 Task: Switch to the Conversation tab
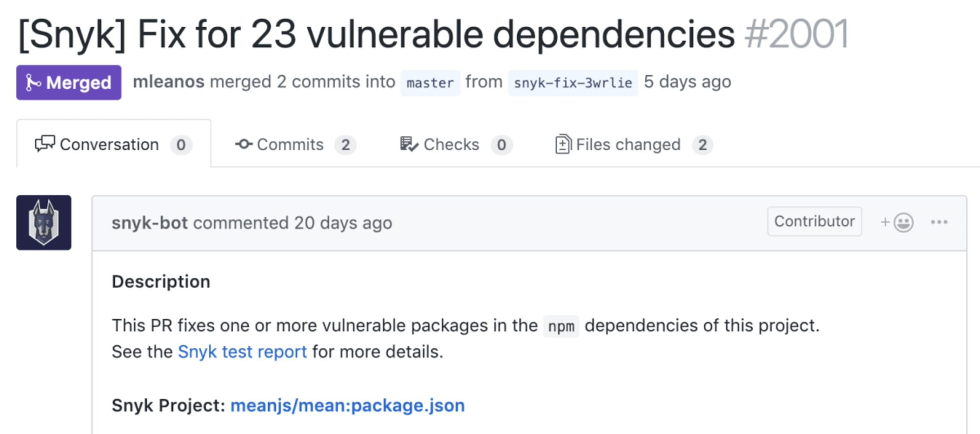pyautogui.click(x=109, y=145)
